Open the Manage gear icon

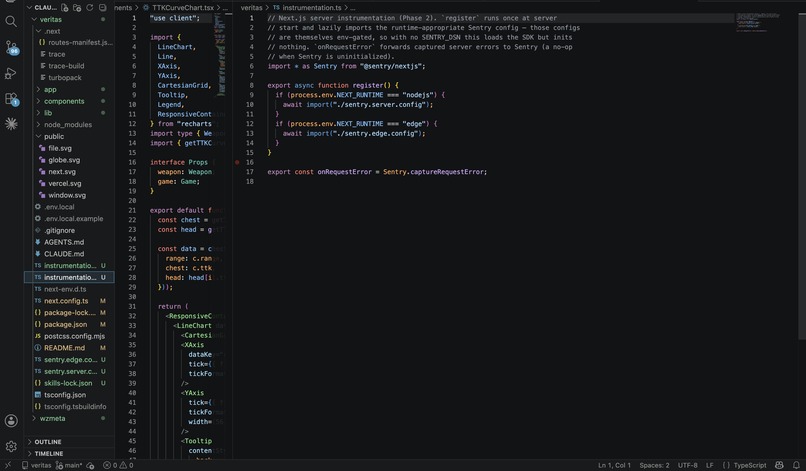[11, 446]
